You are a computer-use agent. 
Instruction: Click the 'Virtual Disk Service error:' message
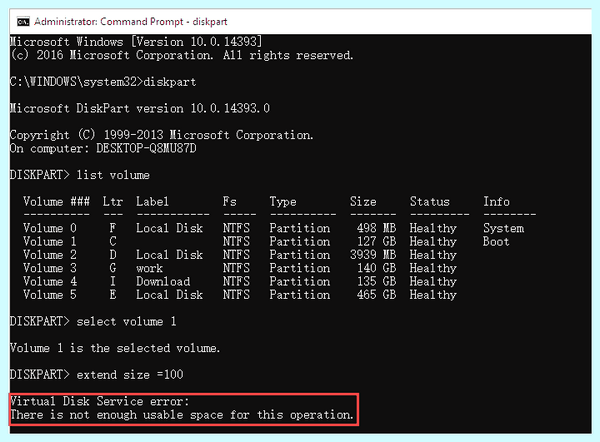click(99, 401)
